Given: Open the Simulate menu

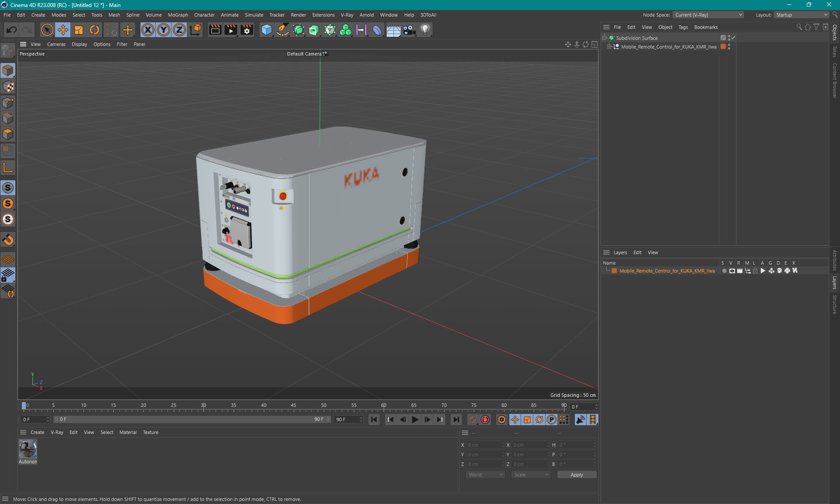Looking at the screenshot, I should pos(254,15).
